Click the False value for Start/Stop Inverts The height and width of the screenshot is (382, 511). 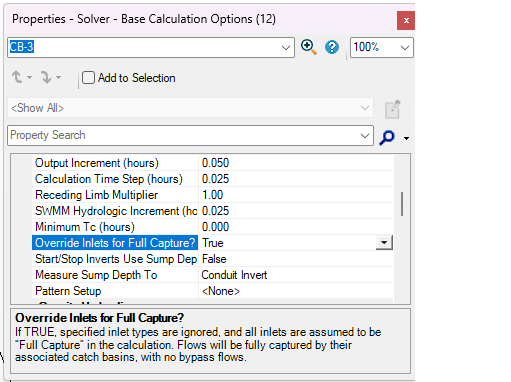pyautogui.click(x=214, y=259)
